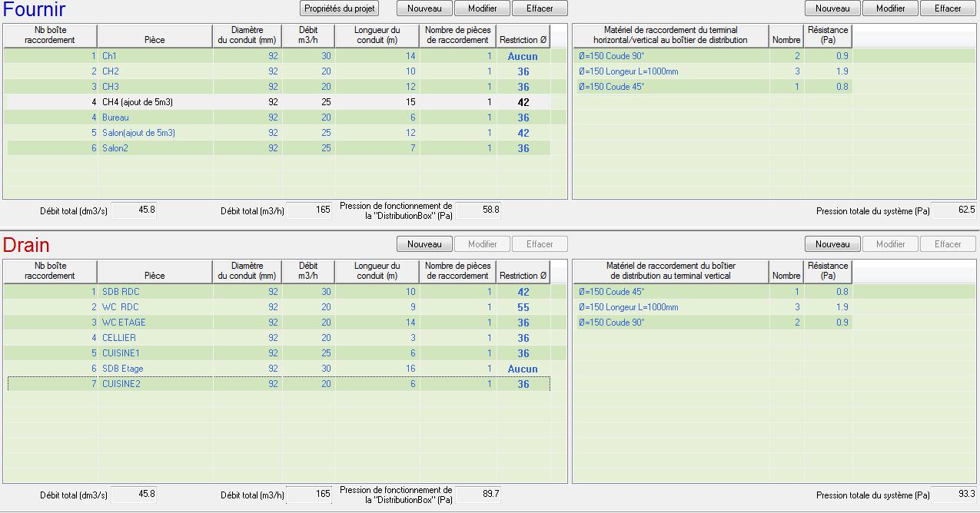Click Résistance (Pa) header in Drain material table
Image resolution: width=980 pixels, height=513 pixels.
[x=828, y=271]
